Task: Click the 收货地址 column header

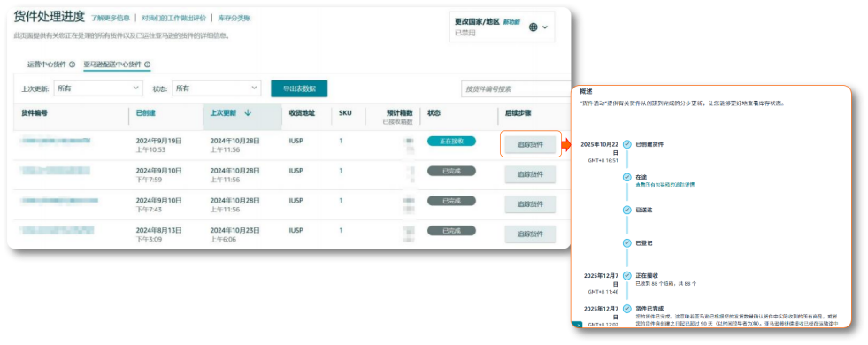Action: pos(302,112)
